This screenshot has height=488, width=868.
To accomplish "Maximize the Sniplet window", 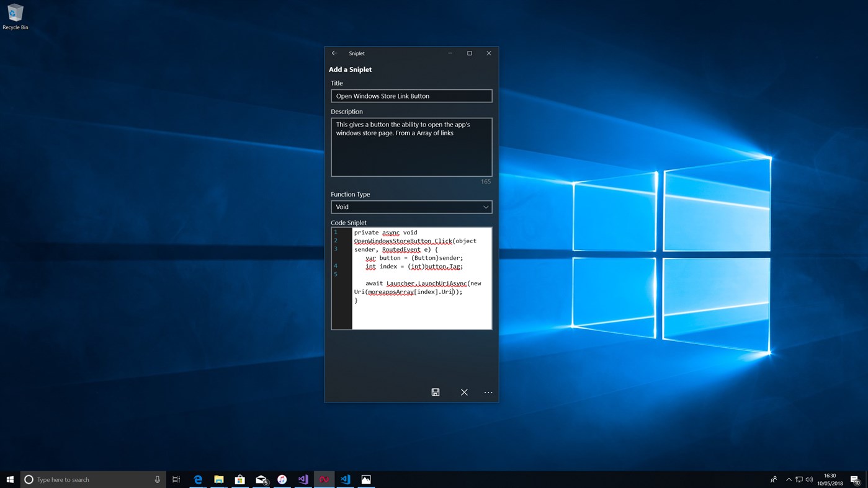I will [x=470, y=53].
